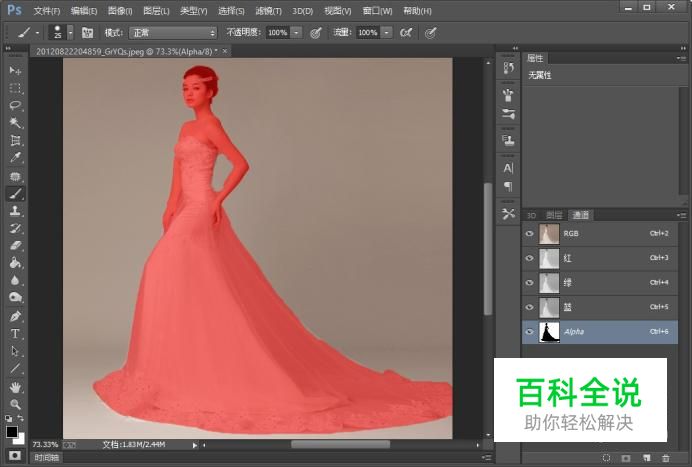Open the 时间轴 panel tab

point(46,458)
